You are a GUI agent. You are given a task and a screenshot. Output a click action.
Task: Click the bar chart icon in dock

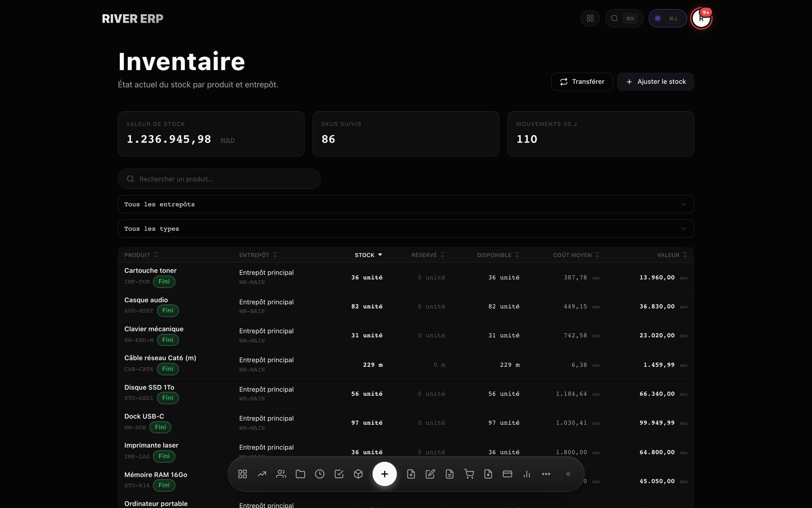point(527,474)
